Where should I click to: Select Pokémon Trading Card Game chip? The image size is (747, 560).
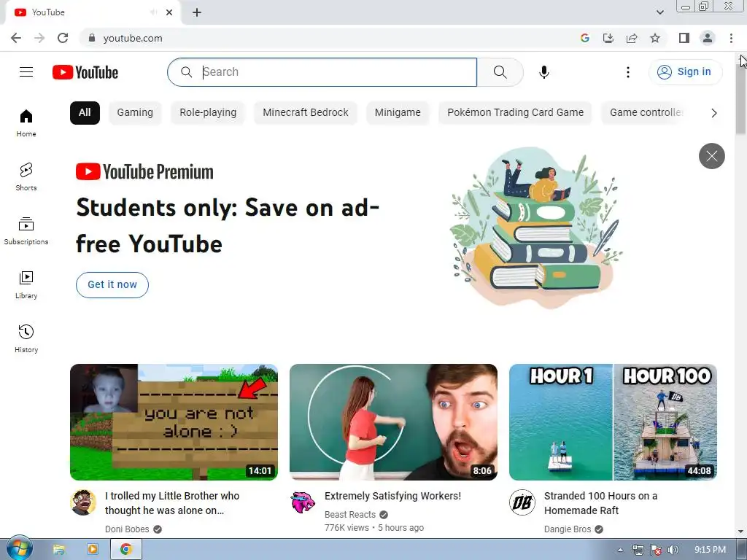515,113
